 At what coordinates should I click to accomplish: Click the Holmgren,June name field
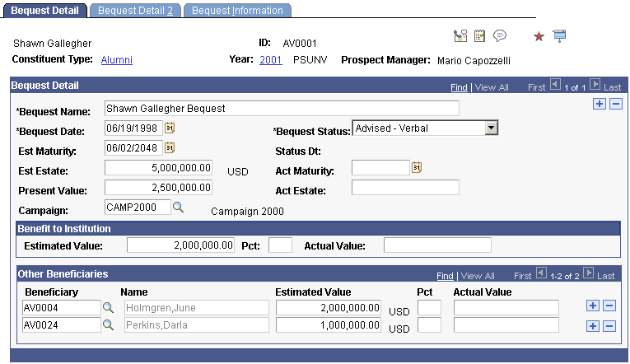tap(197, 308)
